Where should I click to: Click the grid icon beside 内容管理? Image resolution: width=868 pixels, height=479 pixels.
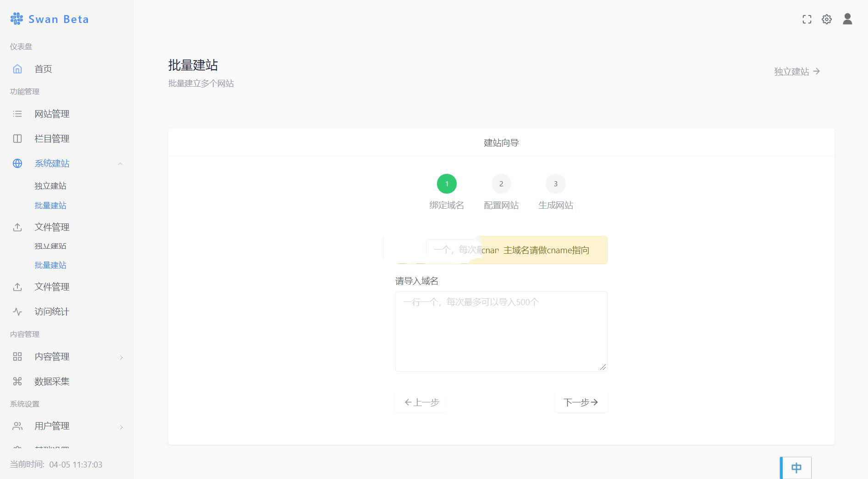tap(17, 356)
